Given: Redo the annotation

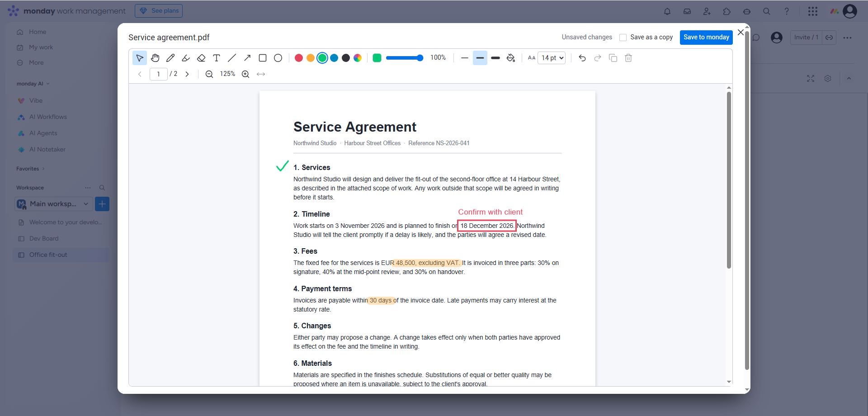Looking at the screenshot, I should [x=598, y=58].
